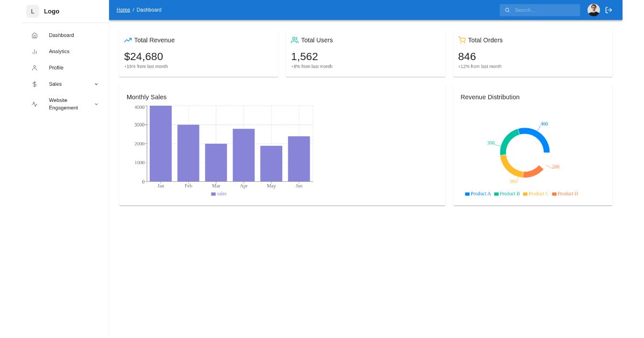Follow the Home breadcrumb link
This screenshot has width=644, height=338.
pyautogui.click(x=123, y=10)
